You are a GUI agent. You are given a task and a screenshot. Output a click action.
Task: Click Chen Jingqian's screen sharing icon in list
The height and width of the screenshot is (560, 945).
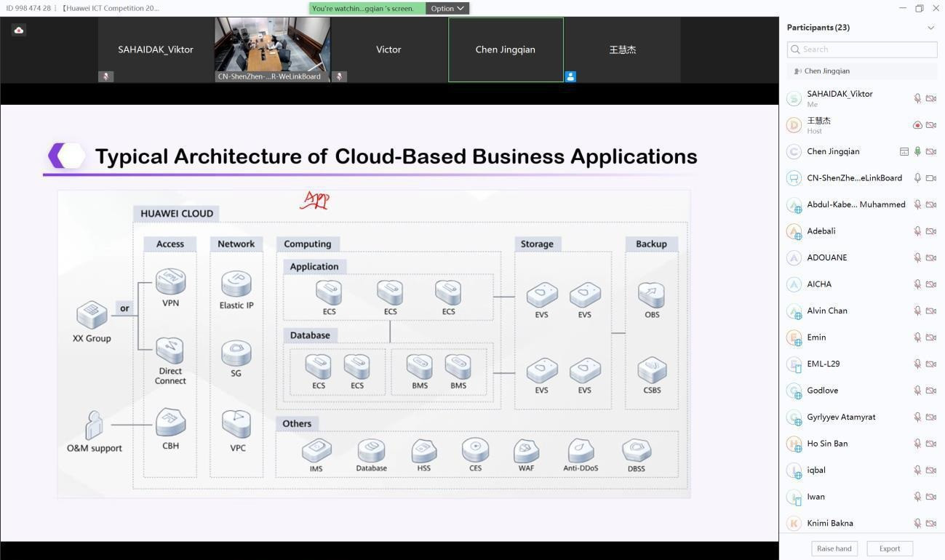tap(904, 152)
